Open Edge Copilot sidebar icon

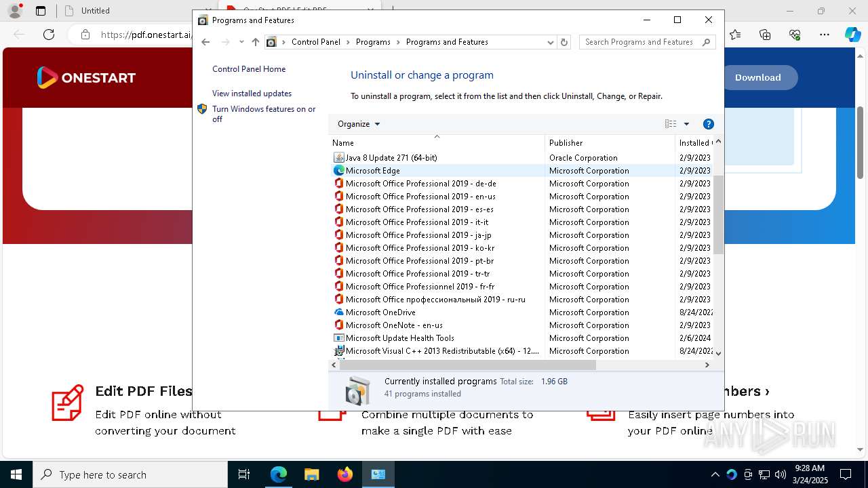852,35
